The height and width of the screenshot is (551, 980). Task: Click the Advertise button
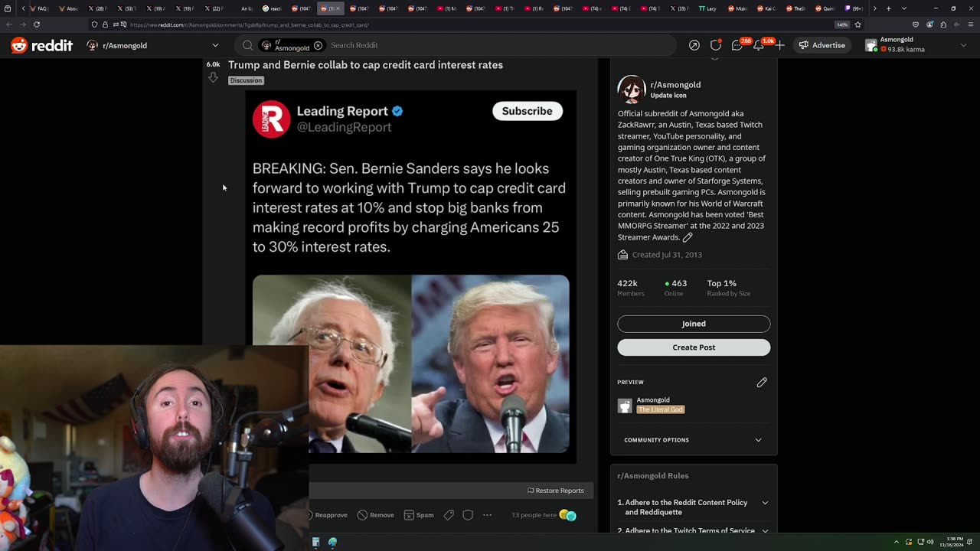822,45
